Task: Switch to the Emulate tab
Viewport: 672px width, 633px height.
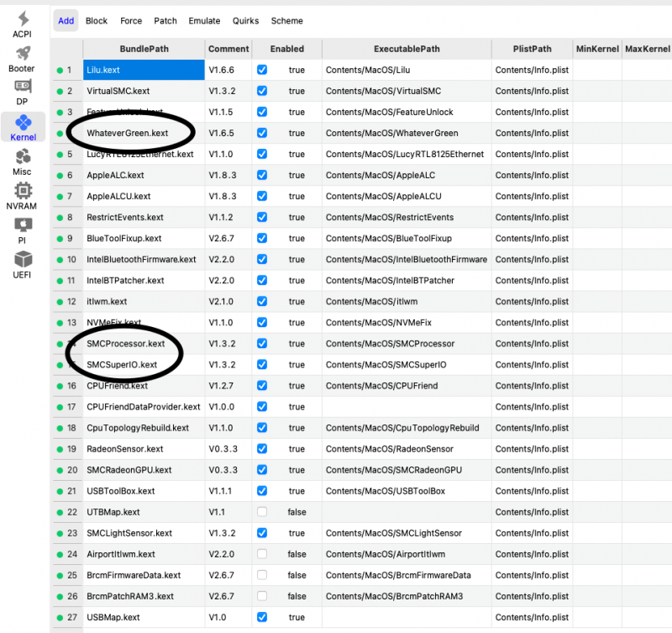Action: coord(204,20)
